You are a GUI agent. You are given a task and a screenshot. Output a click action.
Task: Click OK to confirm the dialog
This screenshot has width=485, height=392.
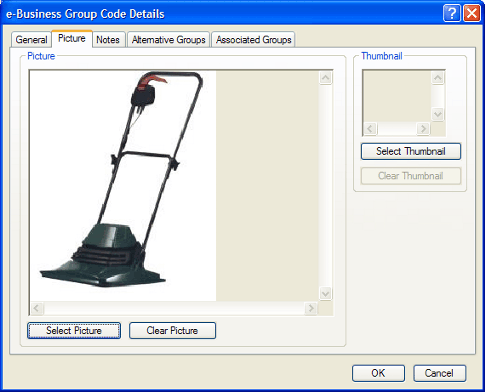coord(378,373)
